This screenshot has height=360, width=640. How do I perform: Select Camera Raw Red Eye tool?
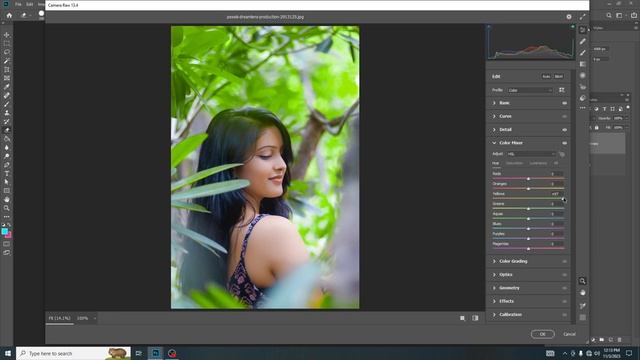pyautogui.click(x=582, y=87)
